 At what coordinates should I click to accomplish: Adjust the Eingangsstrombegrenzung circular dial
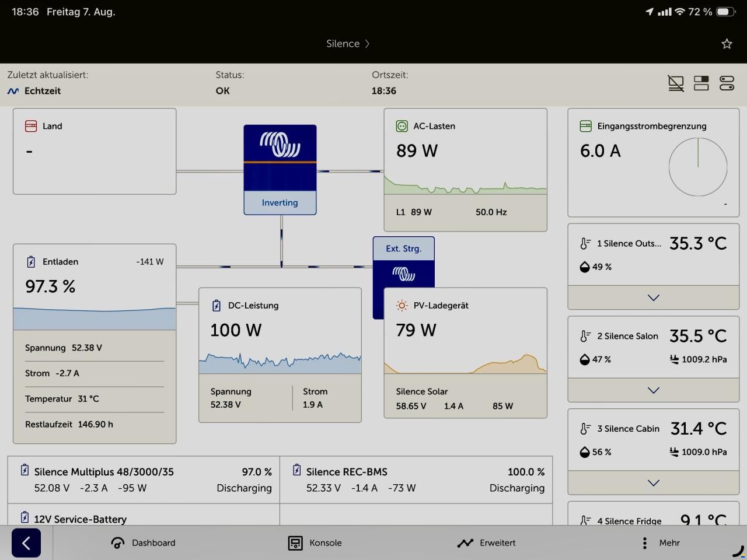pos(698,167)
